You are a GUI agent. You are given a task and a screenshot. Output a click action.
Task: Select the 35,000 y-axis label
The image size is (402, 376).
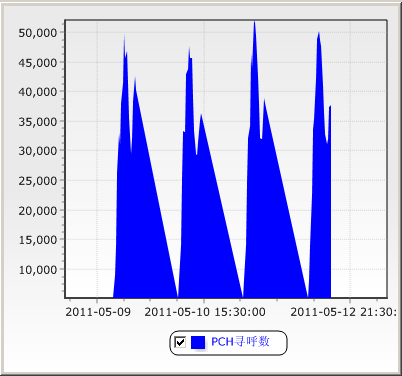pyautogui.click(x=38, y=122)
